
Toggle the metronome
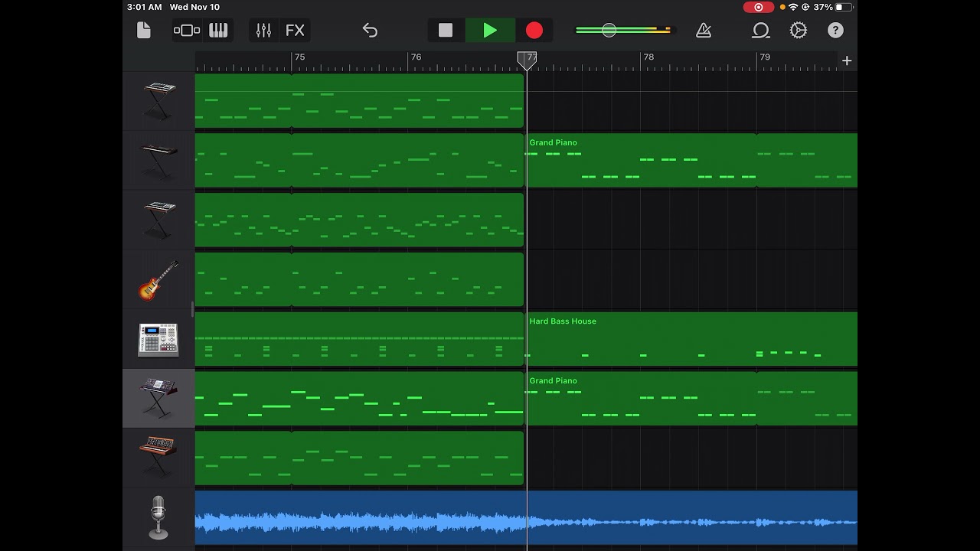tap(704, 31)
